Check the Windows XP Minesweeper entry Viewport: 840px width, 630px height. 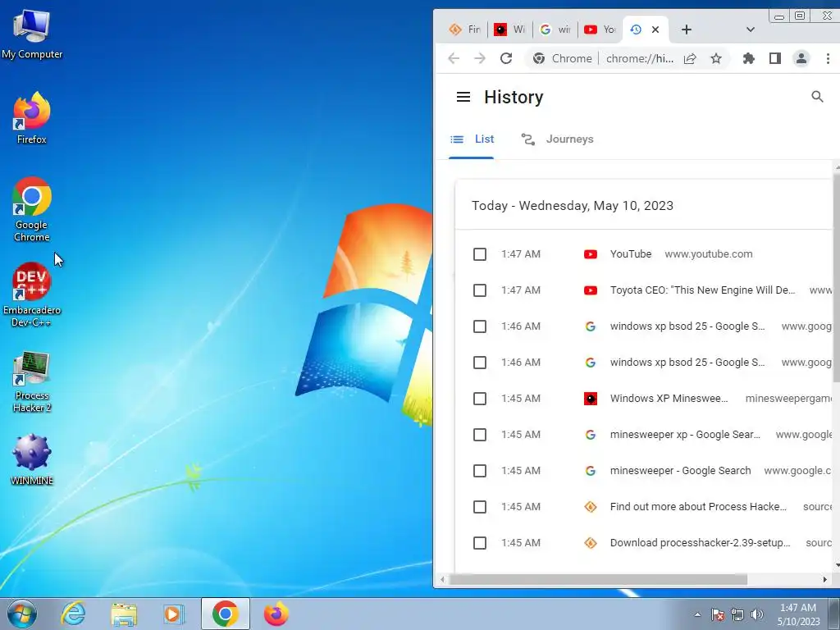pos(479,399)
